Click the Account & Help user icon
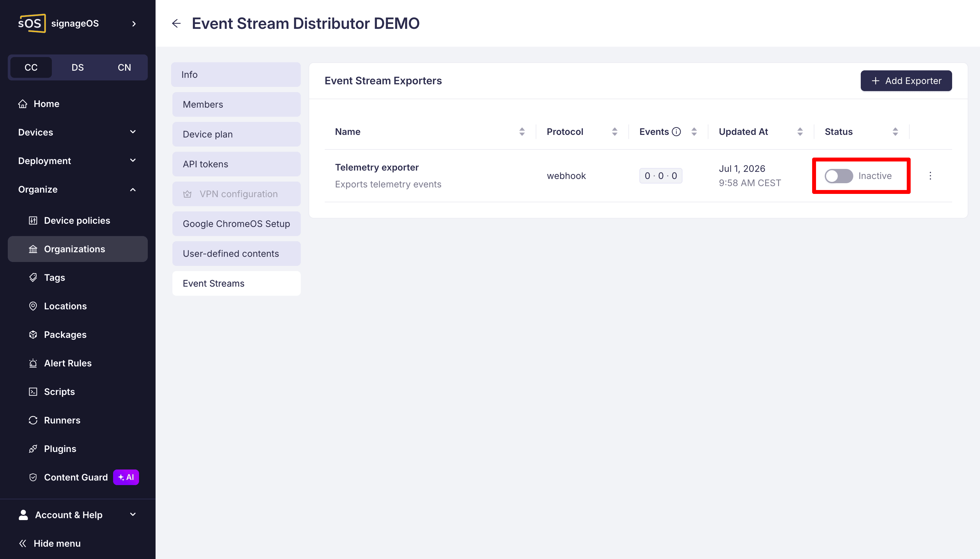The height and width of the screenshot is (559, 980). [x=23, y=515]
